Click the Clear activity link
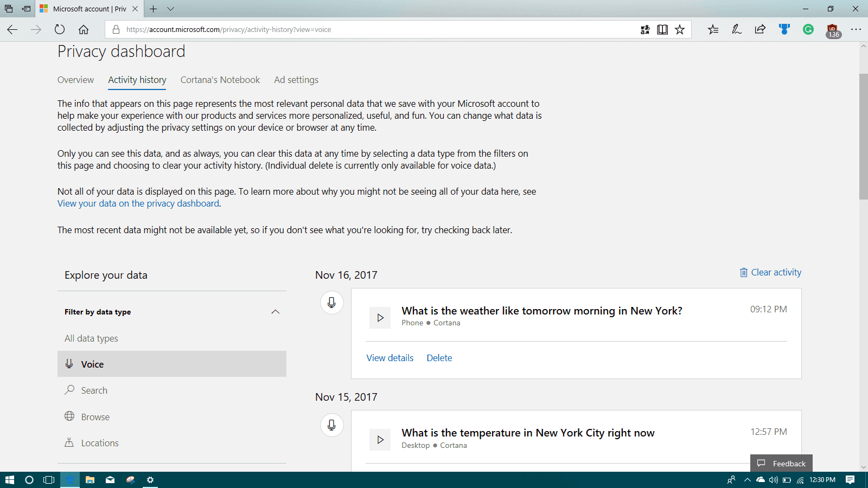This screenshot has width=868, height=488. click(x=770, y=272)
